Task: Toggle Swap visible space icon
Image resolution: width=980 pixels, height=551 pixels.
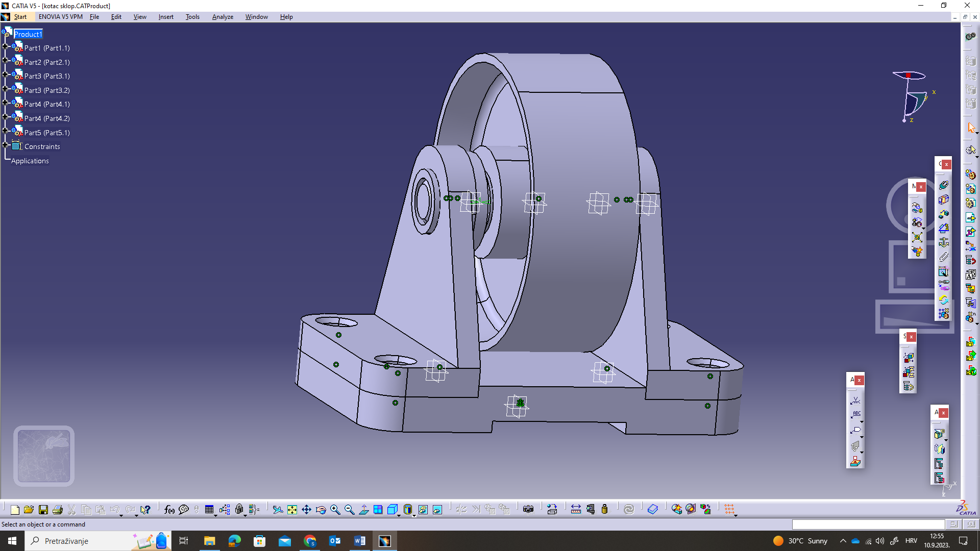Action: [x=437, y=509]
